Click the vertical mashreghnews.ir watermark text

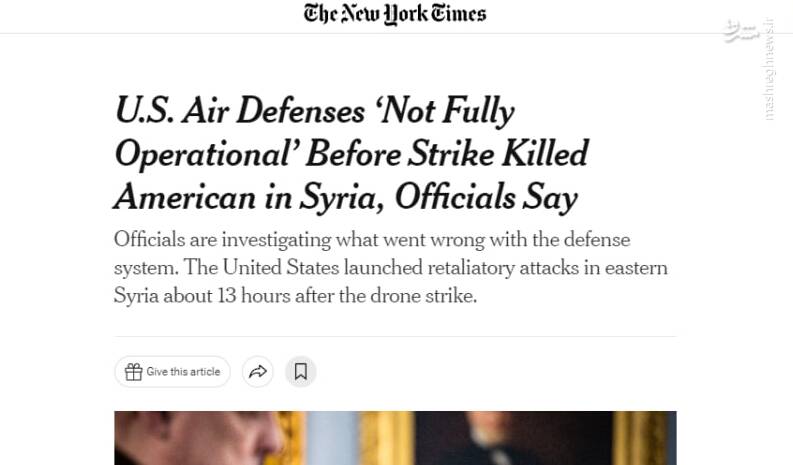pos(769,68)
